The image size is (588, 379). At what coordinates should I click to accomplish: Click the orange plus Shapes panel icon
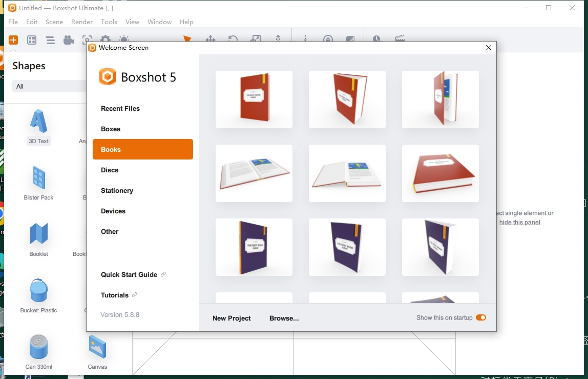(x=13, y=40)
